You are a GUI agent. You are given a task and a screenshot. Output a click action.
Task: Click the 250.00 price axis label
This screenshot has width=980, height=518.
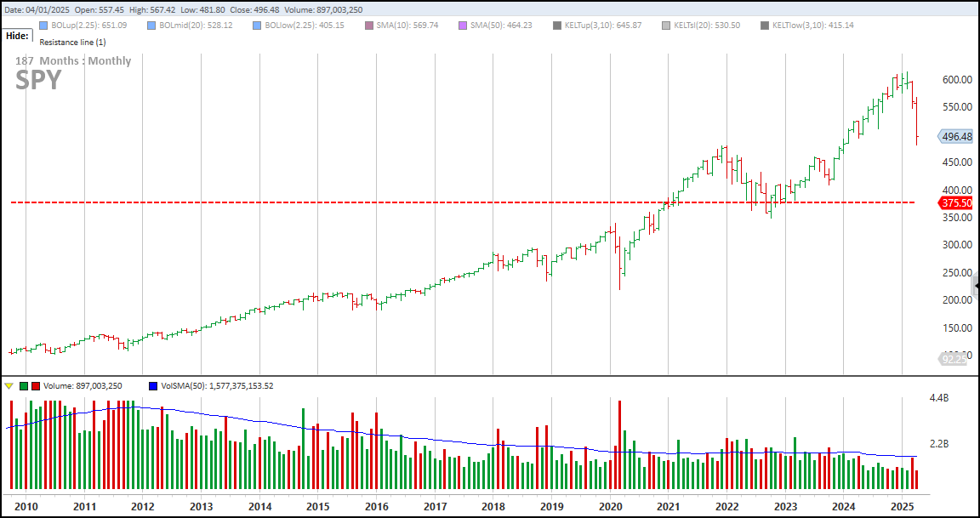[x=959, y=272]
